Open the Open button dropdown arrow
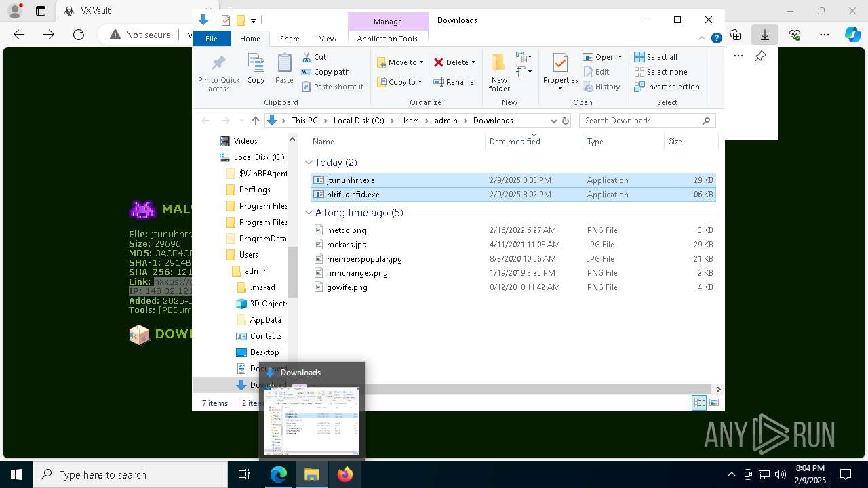Image resolution: width=868 pixels, height=488 pixels. pyautogui.click(x=620, y=57)
